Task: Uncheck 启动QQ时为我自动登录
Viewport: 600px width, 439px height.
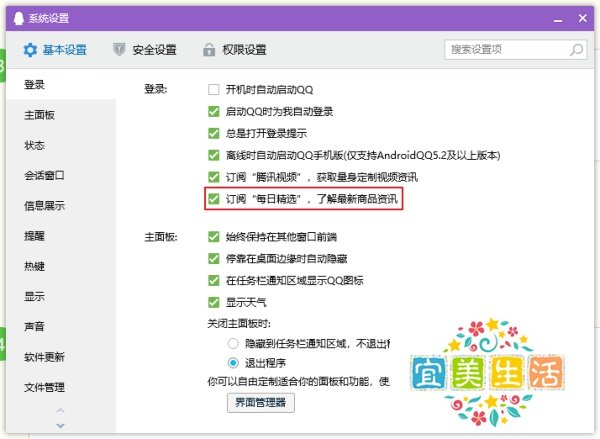Action: tap(214, 111)
